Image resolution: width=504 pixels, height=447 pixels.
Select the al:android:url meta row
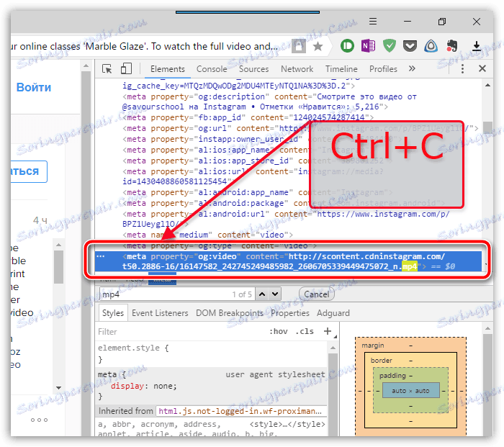point(286,219)
